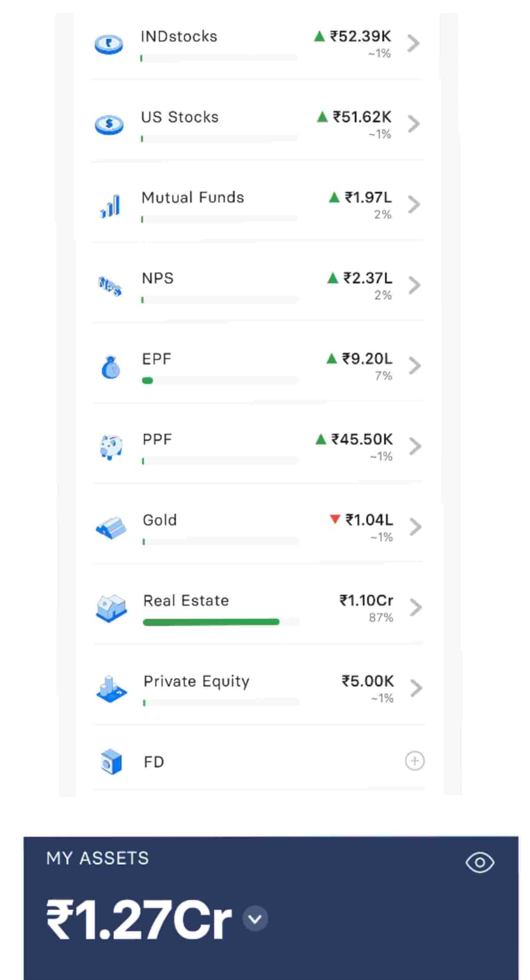Click the FD safe vault icon
Screen dimensions: 530x980
[x=111, y=762]
